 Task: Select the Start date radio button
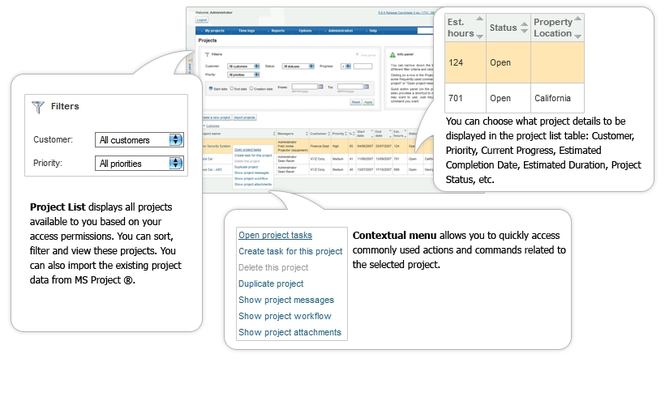[211, 89]
